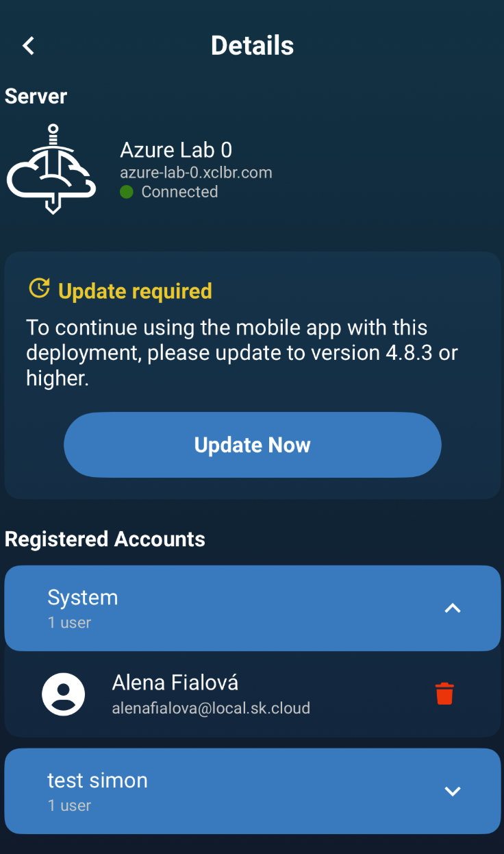Image resolution: width=504 pixels, height=854 pixels.
Task: Click the Update Now button
Action: click(253, 445)
